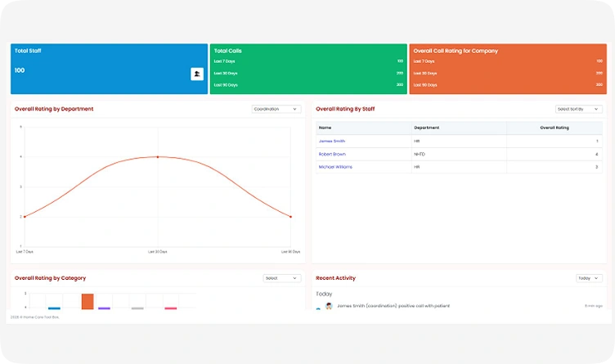Open the Select Sort By dropdown
The image size is (615, 364).
(x=578, y=109)
